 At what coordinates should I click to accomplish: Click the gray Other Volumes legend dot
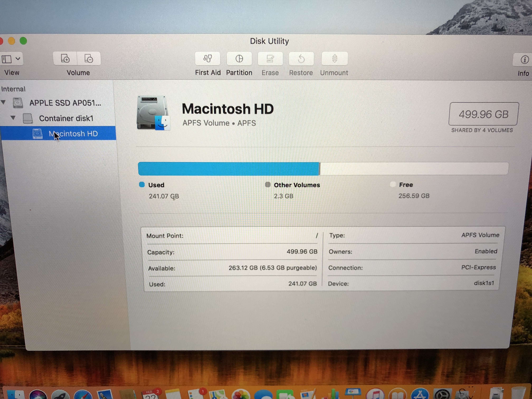pos(267,184)
